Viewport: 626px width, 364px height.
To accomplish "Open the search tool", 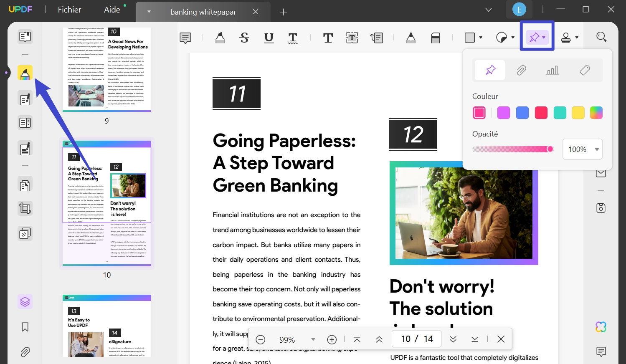I will coord(601,36).
